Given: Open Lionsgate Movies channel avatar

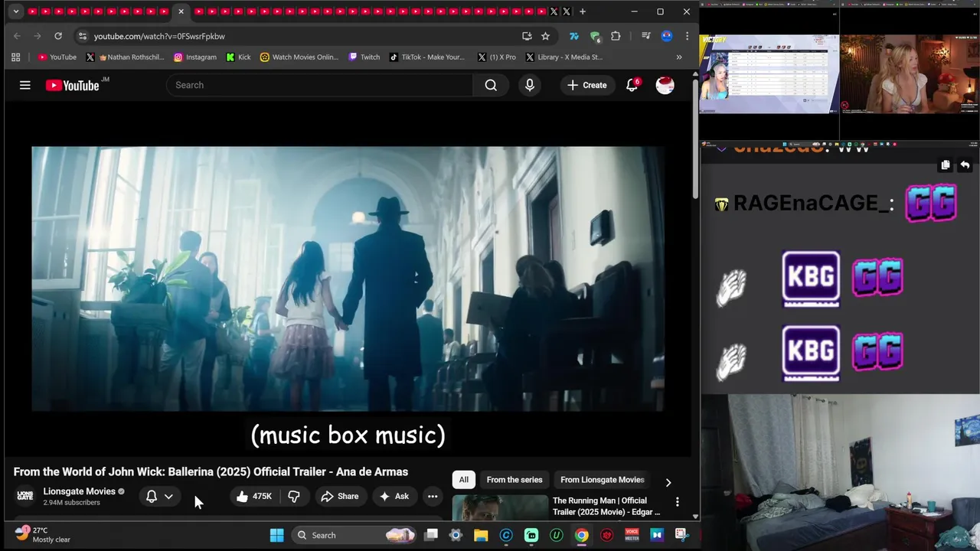Looking at the screenshot, I should [25, 496].
